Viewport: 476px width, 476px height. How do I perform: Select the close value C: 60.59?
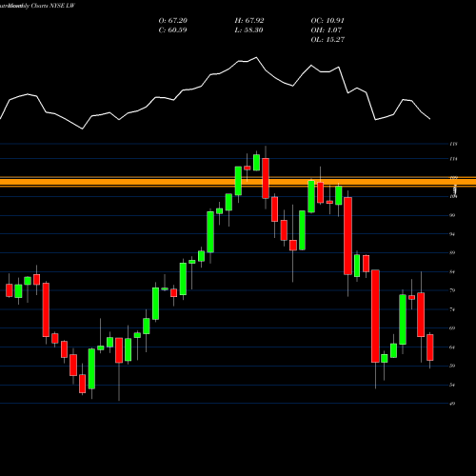[172, 30]
